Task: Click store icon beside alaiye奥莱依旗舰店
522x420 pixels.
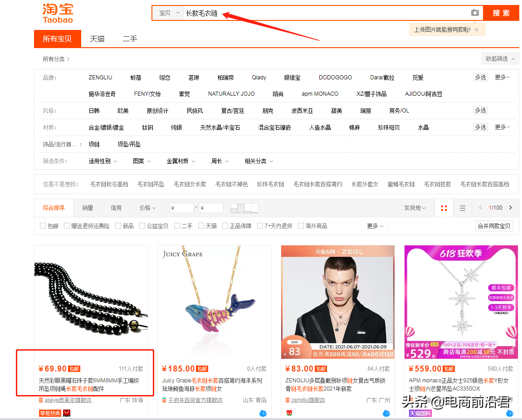Action: pos(41,400)
